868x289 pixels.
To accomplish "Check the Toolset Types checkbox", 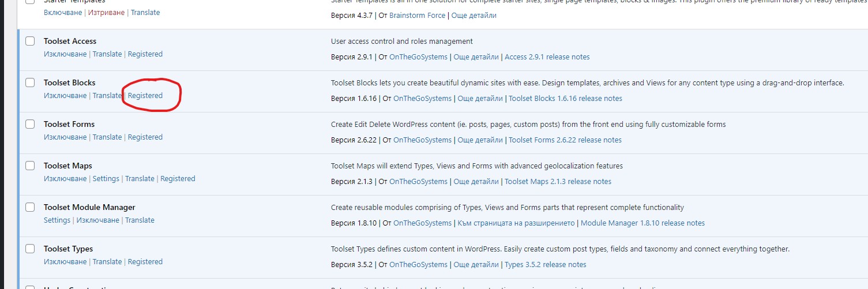I will 30,249.
